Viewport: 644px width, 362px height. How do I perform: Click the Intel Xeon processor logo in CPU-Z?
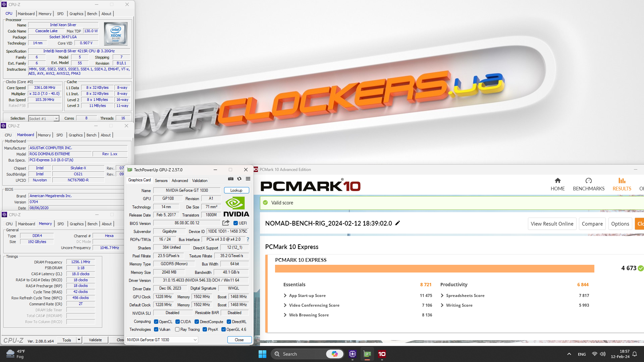point(116,34)
